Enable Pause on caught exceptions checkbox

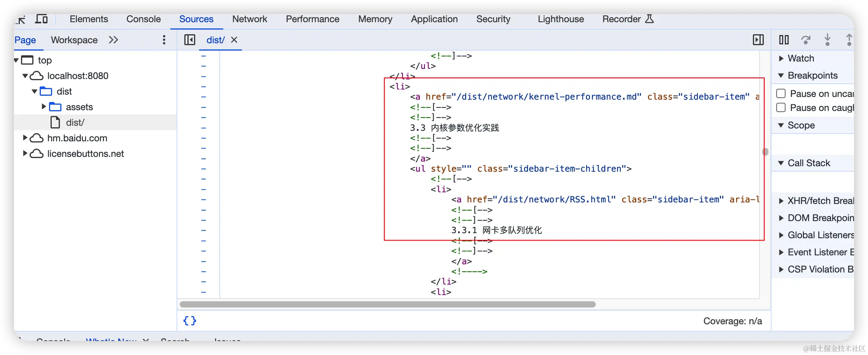781,108
